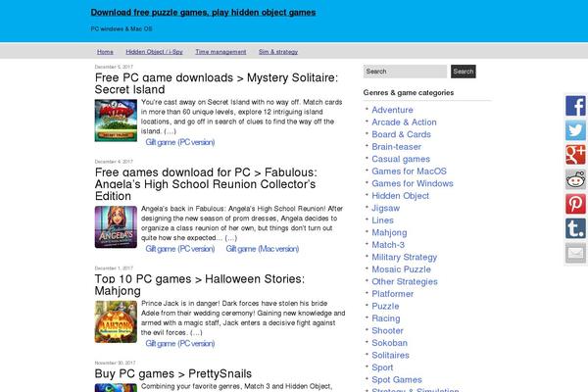
Task: Open Solitaires category
Action: point(390,355)
